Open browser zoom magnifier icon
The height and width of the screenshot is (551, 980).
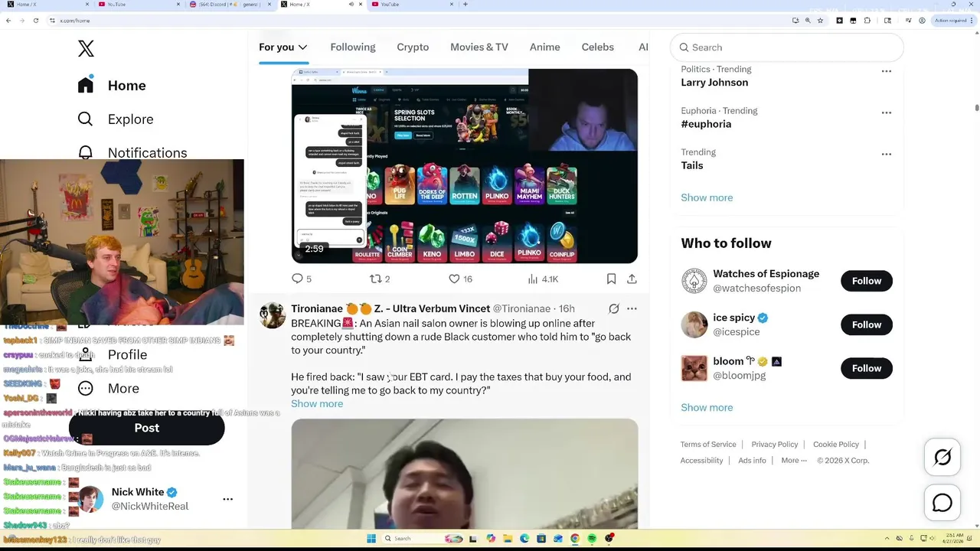pyautogui.click(x=807, y=21)
